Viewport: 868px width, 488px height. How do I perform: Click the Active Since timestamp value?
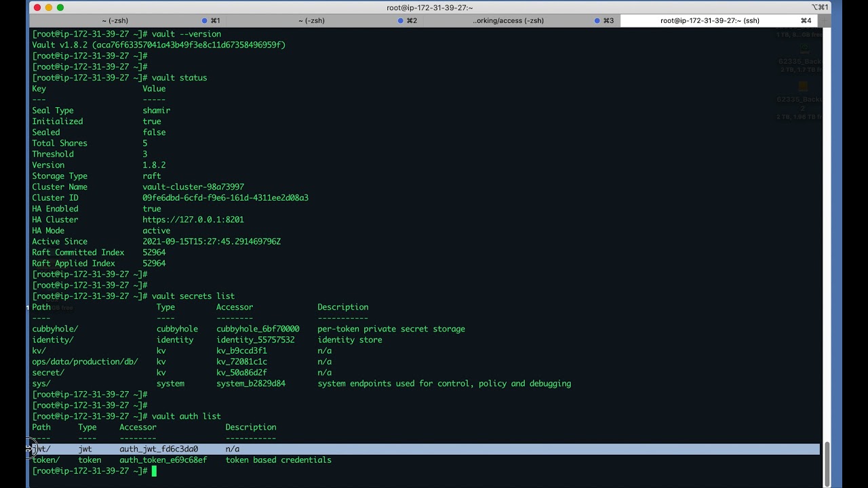212,241
